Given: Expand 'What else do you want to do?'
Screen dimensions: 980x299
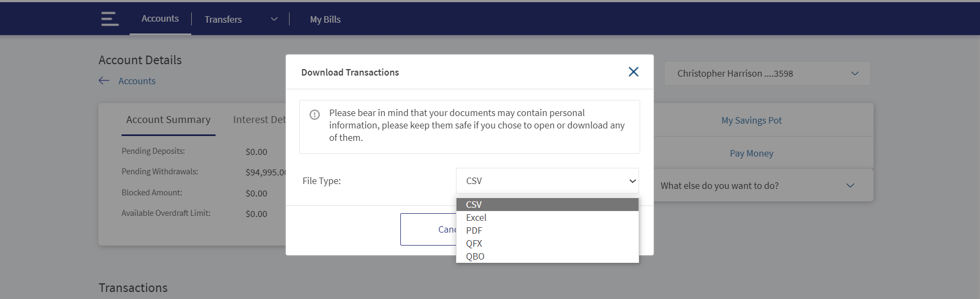Looking at the screenshot, I should point(762,185).
